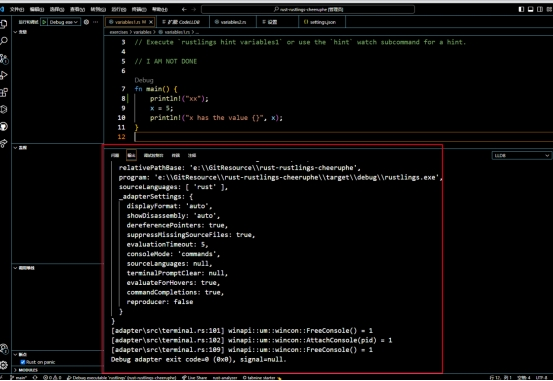Open the Manage gear in activity bar
The height and width of the screenshot is (381, 553).
pos(4,365)
